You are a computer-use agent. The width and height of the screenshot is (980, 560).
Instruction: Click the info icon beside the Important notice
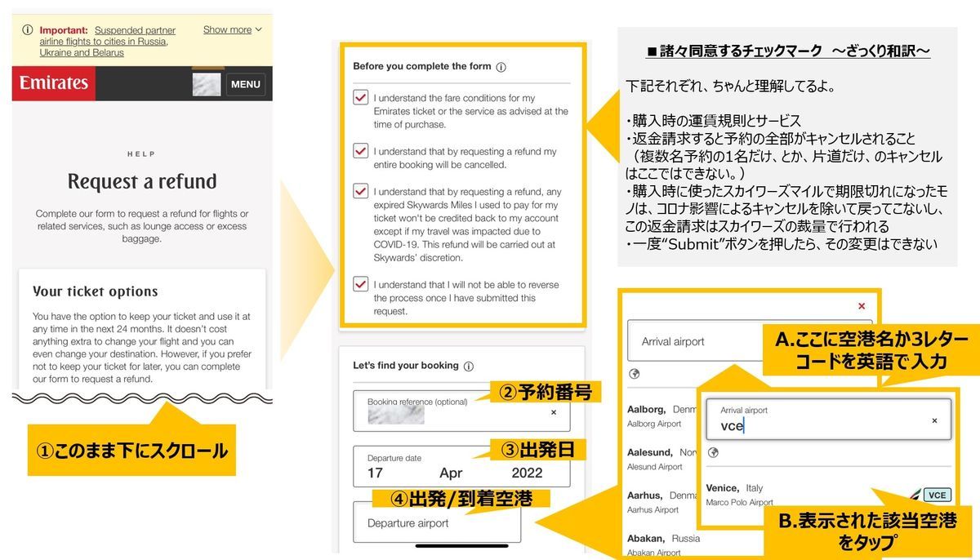click(x=27, y=30)
